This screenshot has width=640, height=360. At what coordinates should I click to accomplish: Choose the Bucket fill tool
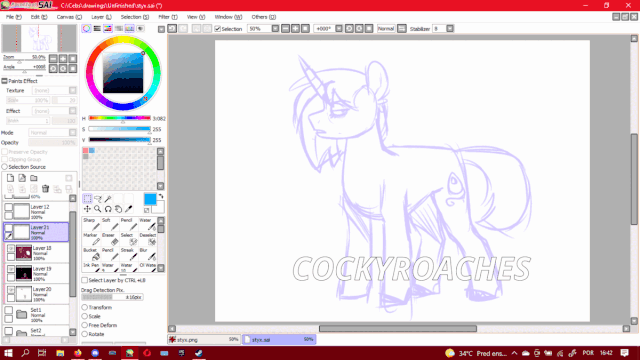pyautogui.click(x=91, y=254)
